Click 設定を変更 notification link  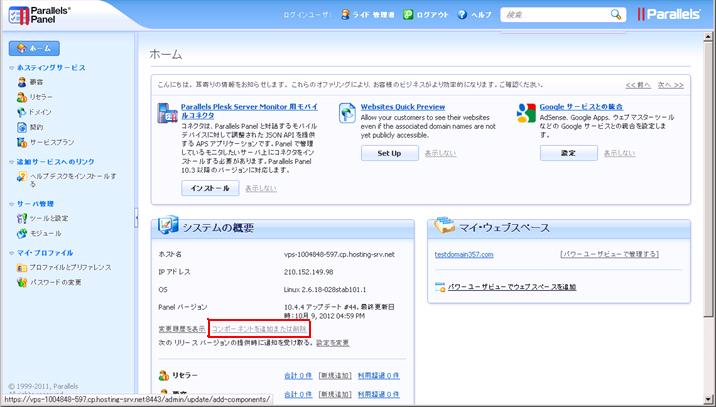(x=332, y=343)
